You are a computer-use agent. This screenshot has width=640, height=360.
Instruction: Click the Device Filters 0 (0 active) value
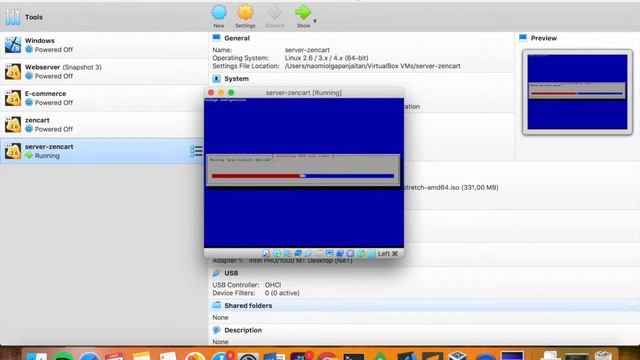[282, 293]
